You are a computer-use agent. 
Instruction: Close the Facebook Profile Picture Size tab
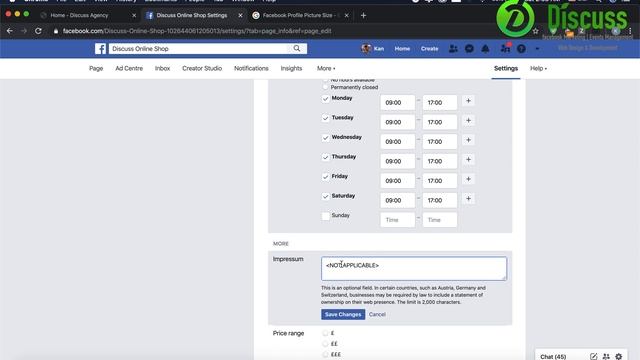pyautogui.click(x=347, y=16)
